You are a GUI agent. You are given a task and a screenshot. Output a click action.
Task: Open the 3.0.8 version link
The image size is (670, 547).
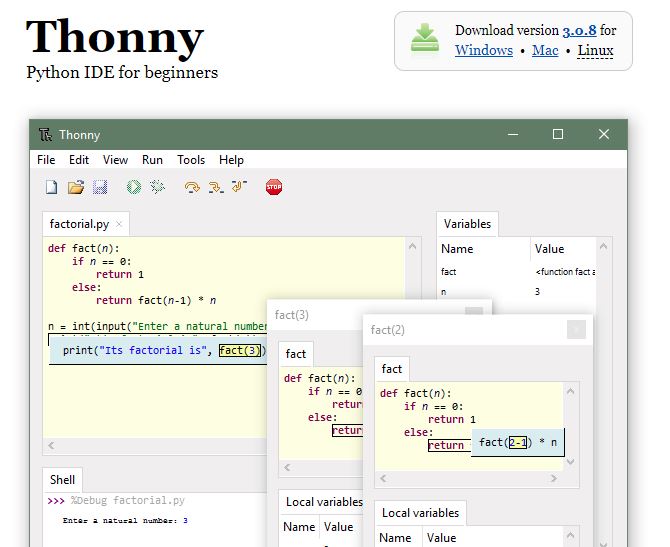pos(579,31)
